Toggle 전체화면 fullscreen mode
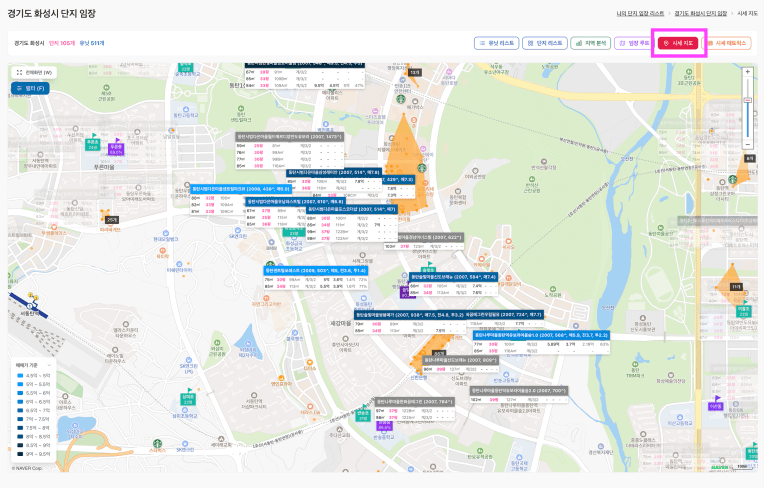The width and height of the screenshot is (764, 488). [33, 73]
